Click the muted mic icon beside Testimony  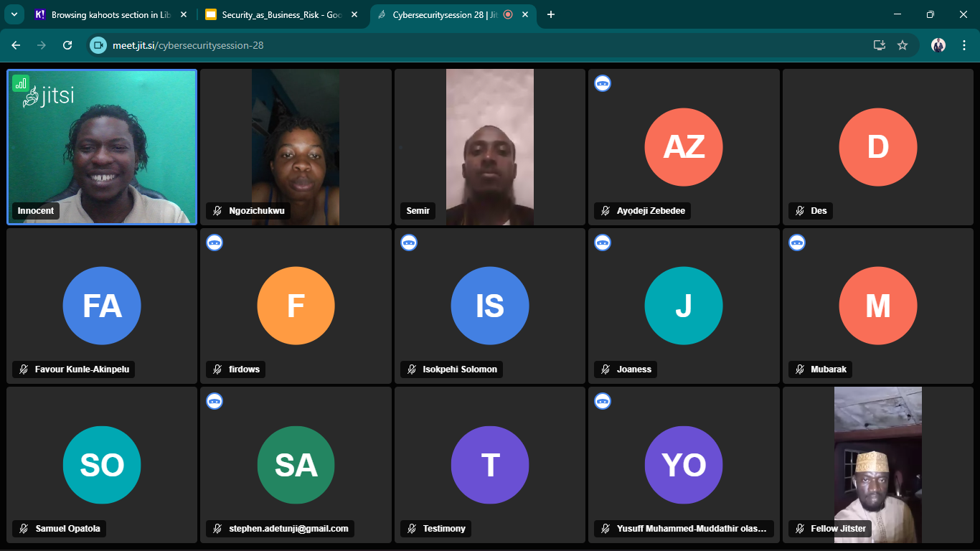pos(412,529)
